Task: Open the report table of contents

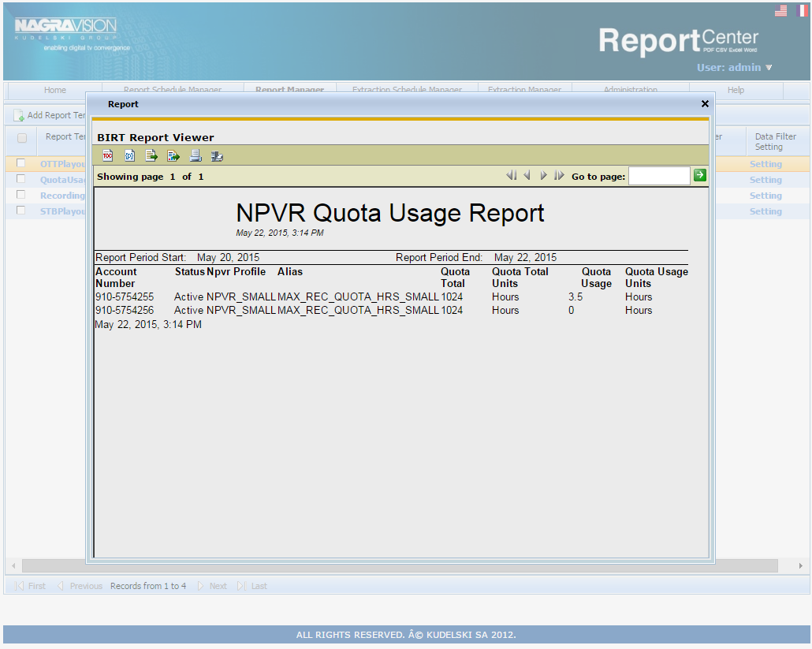Action: (107, 155)
